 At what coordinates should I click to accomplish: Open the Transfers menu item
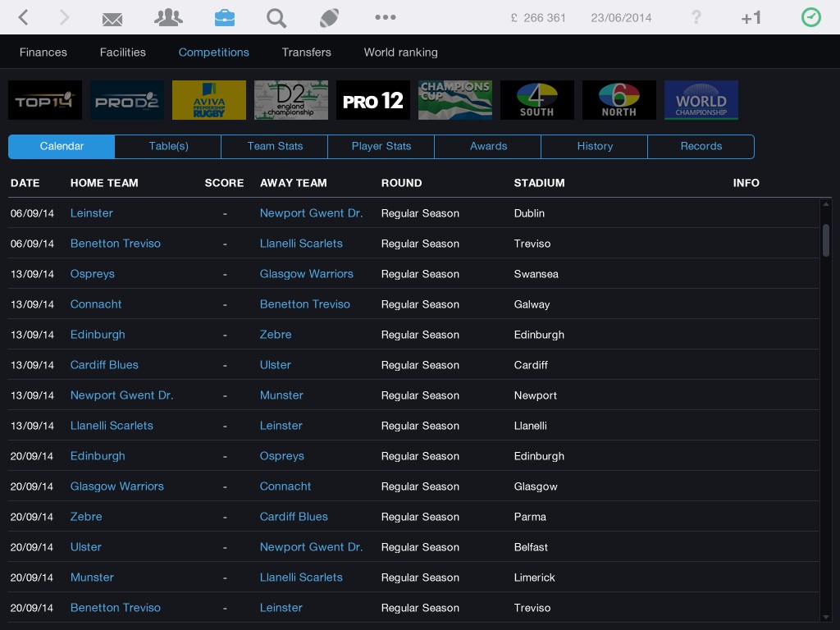pyautogui.click(x=306, y=52)
